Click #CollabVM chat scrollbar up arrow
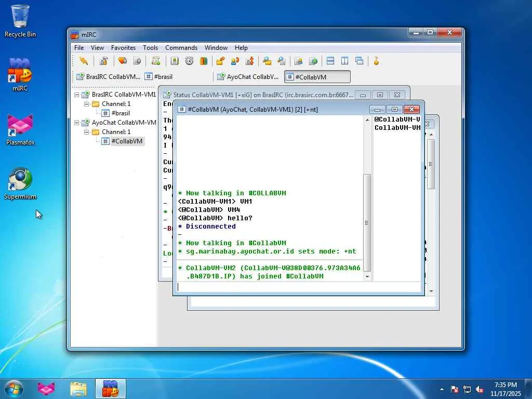The width and height of the screenshot is (532, 399). pyautogui.click(x=367, y=120)
